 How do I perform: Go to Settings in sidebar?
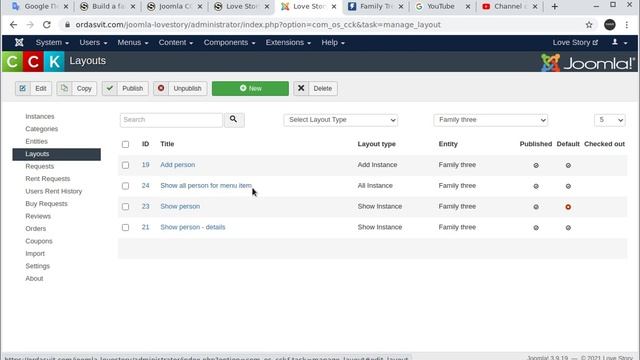[x=38, y=266]
